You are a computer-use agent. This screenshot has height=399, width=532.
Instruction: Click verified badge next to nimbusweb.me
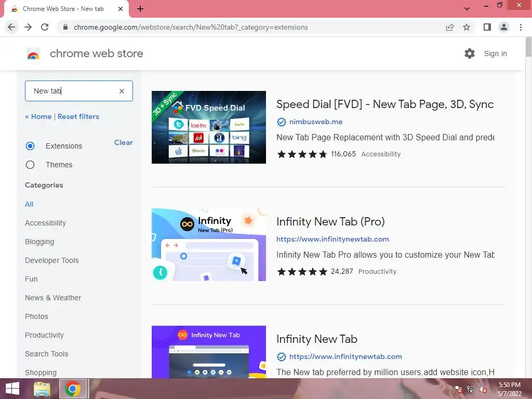click(281, 122)
